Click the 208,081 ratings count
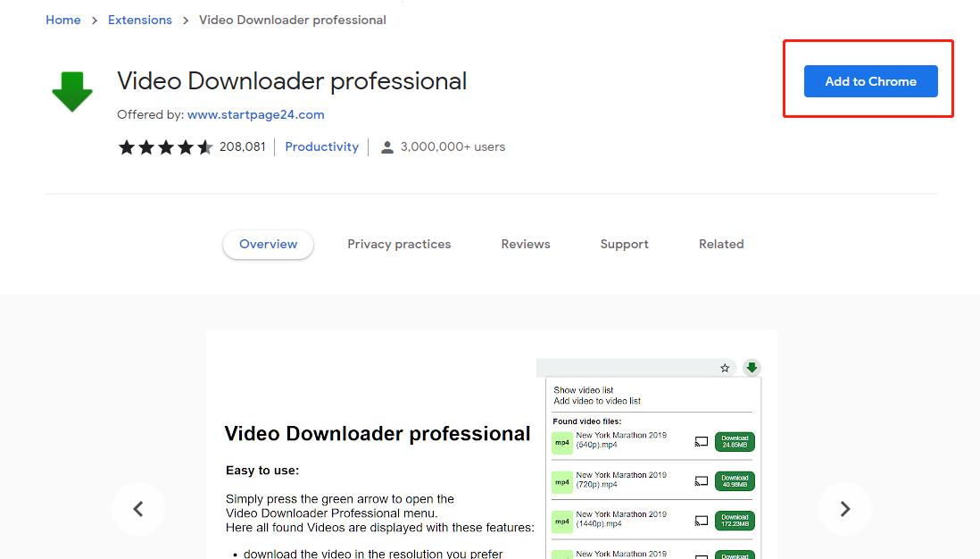Screen dimensions: 980x559 tap(243, 146)
